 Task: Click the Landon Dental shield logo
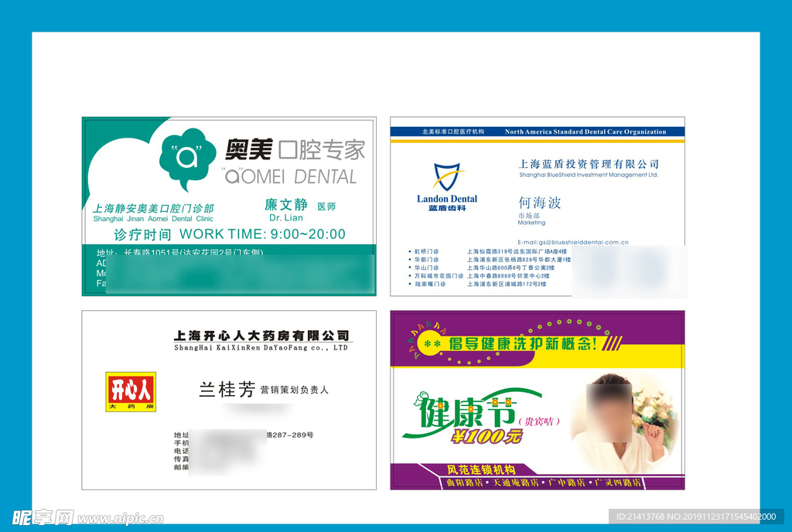pos(446,177)
